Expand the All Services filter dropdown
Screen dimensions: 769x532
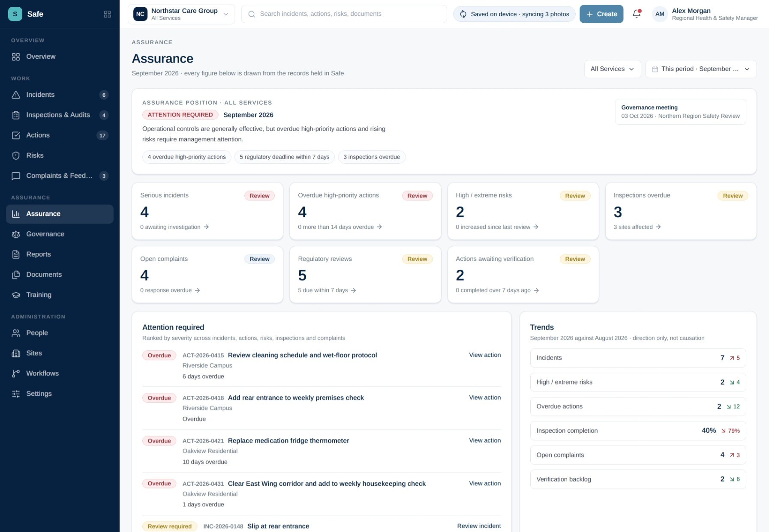612,69
